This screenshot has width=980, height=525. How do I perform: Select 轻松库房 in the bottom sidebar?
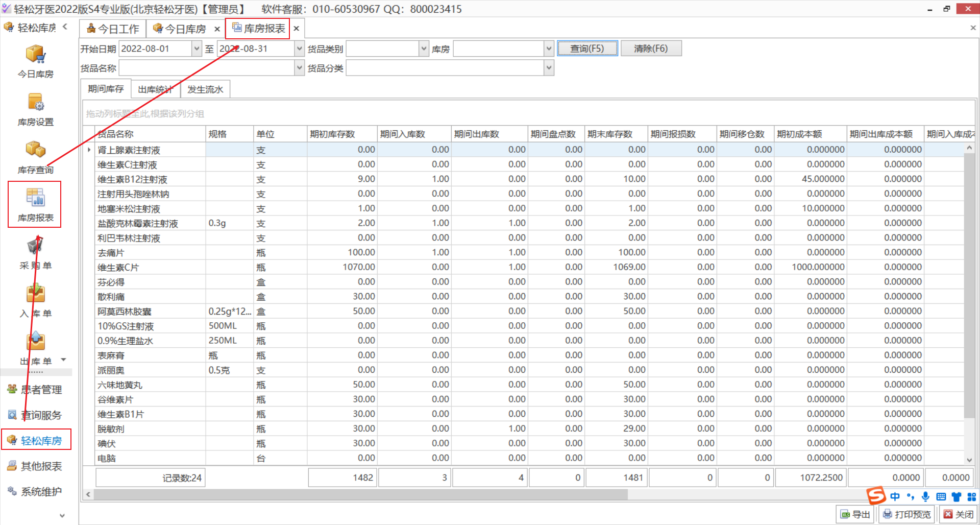(x=35, y=440)
